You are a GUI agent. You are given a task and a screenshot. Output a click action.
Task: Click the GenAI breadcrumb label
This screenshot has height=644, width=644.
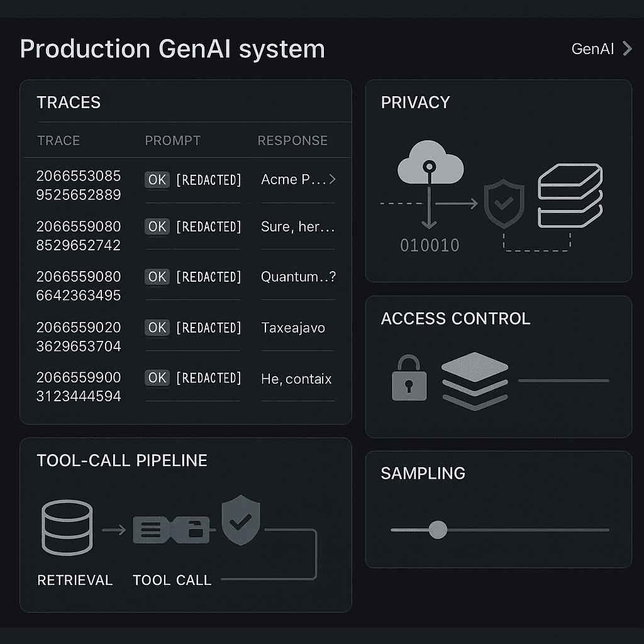pyautogui.click(x=592, y=49)
